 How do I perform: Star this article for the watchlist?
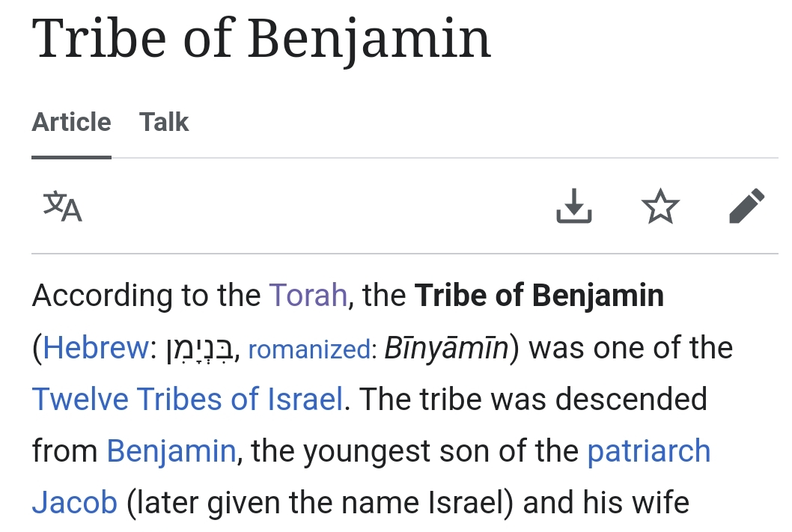click(661, 207)
